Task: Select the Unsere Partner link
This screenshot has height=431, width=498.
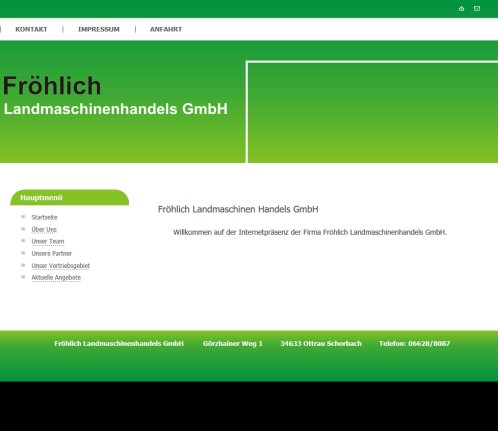Action: [52, 253]
